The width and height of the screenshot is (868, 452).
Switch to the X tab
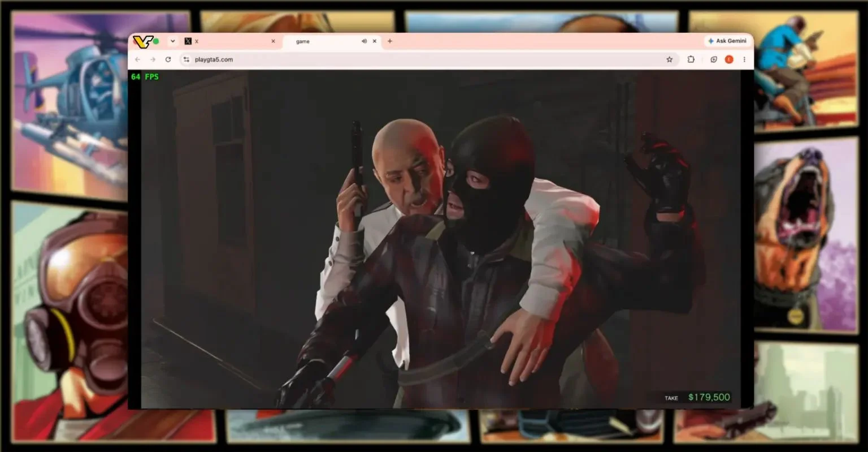pyautogui.click(x=230, y=41)
